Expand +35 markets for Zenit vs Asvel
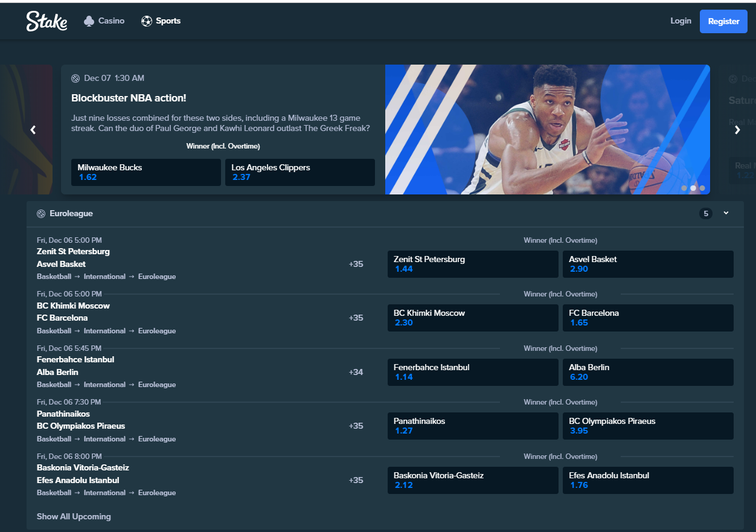Screen dimensions: 756x532 356,264
